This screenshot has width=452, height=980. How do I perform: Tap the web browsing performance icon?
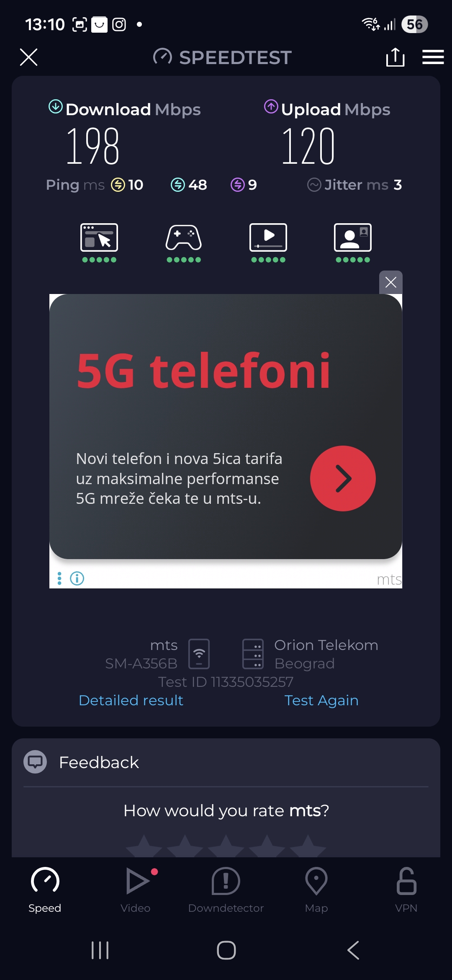coord(99,237)
